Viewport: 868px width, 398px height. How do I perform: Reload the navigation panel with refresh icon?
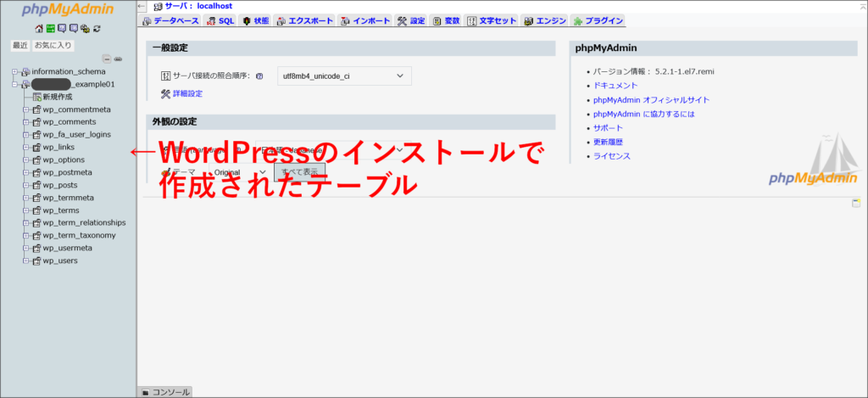97,29
